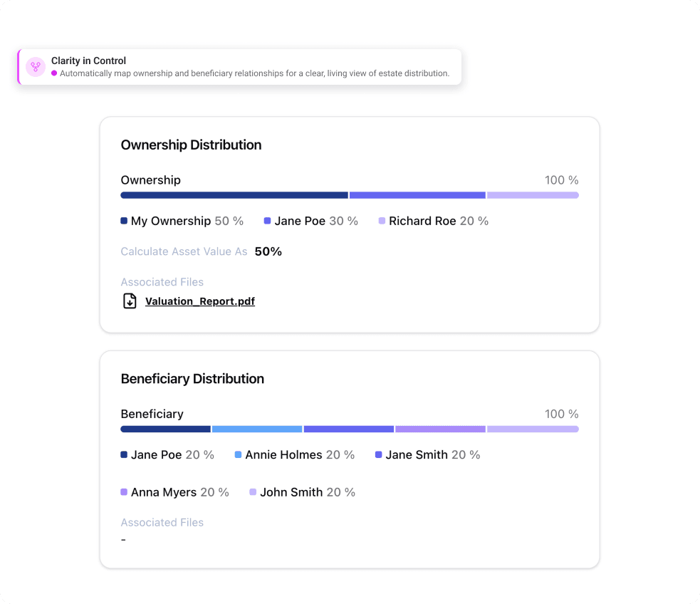The width and height of the screenshot is (700, 604).
Task: Select the My Ownership 50% bar segment
Action: coord(234,195)
